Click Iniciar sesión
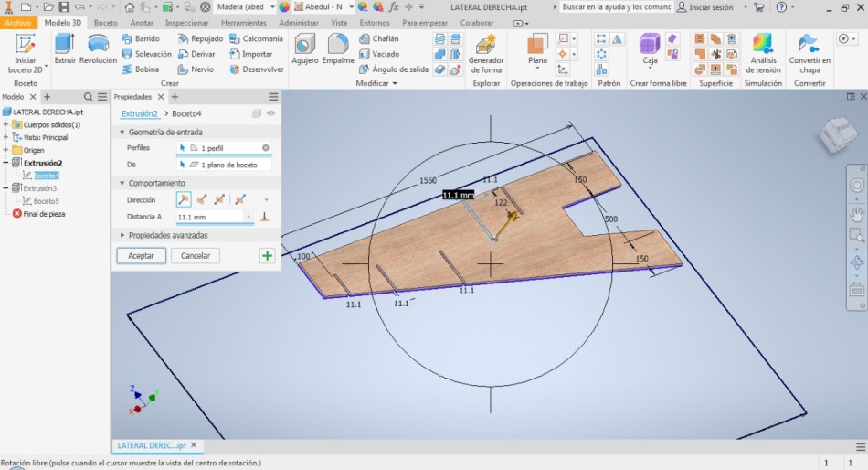This screenshot has width=868, height=470. [x=705, y=7]
